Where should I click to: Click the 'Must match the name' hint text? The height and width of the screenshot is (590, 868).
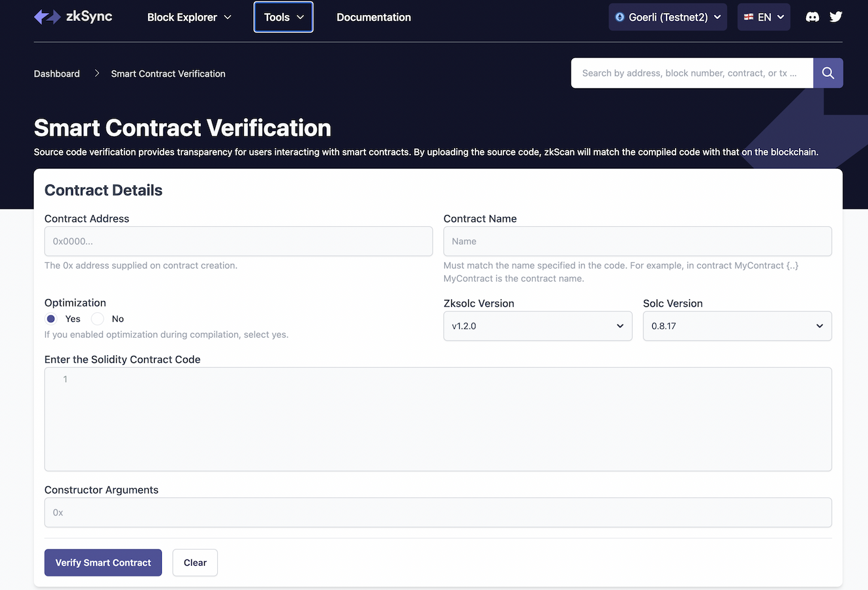pyautogui.click(x=621, y=272)
